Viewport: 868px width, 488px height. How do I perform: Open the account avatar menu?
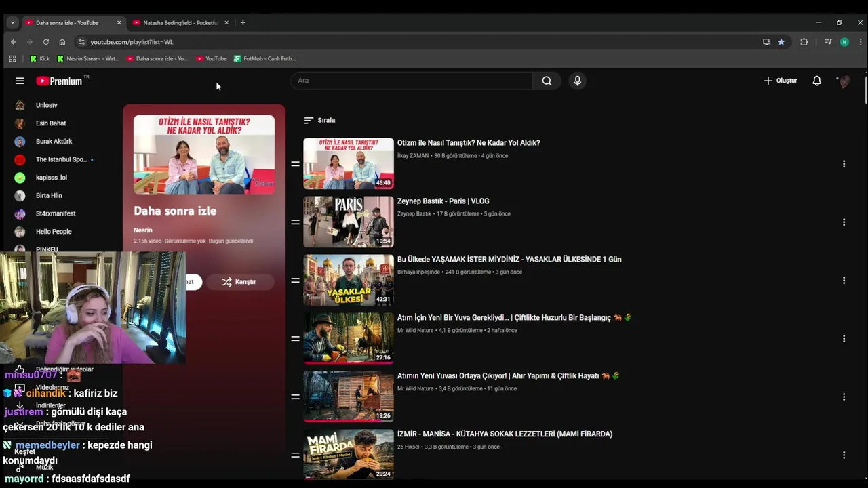tap(844, 81)
